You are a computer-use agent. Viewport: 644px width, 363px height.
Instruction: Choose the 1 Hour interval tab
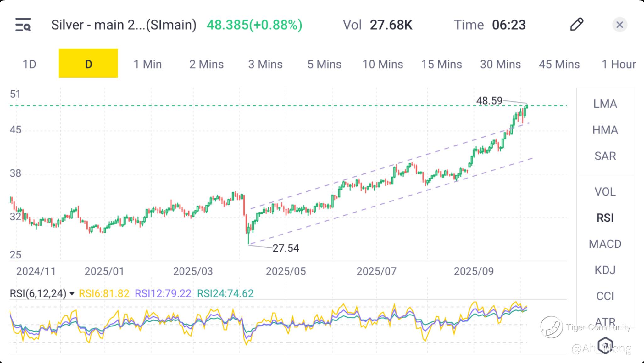618,64
